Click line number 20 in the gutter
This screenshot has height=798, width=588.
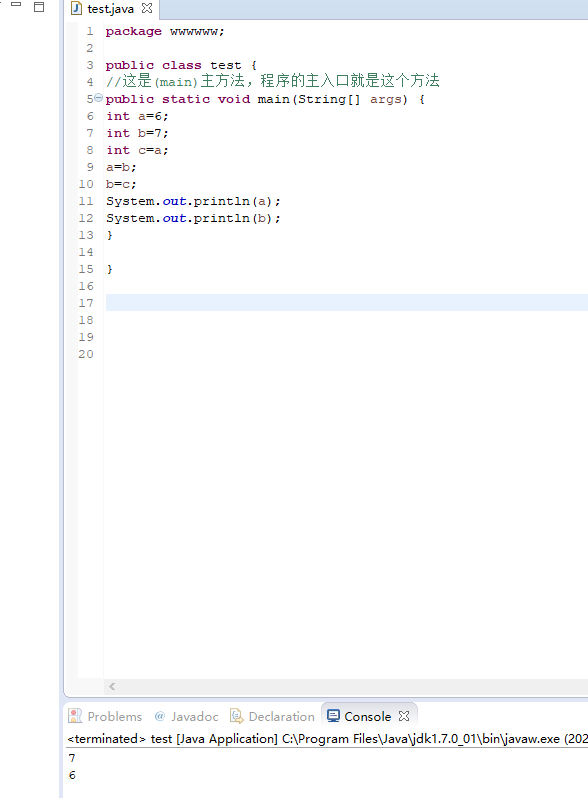click(86, 354)
